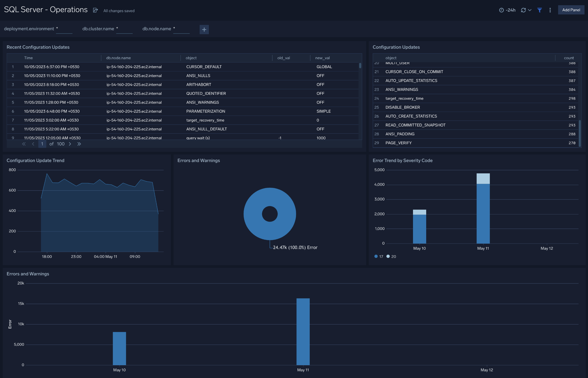
Task: Click May 10 bar in Error Trend chart
Action: [419, 227]
